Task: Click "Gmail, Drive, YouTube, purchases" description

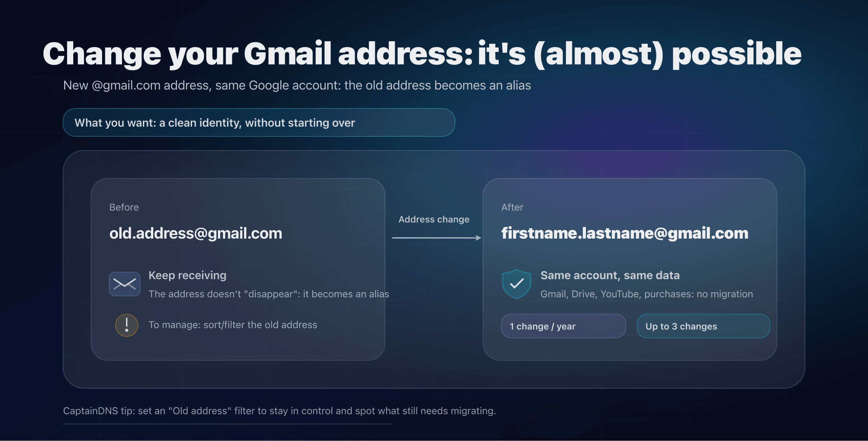Action: pos(646,294)
